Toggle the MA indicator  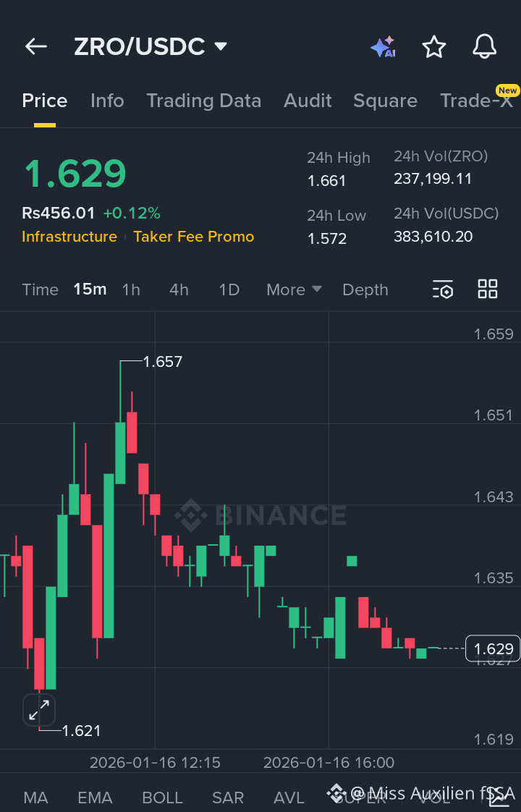(35, 798)
